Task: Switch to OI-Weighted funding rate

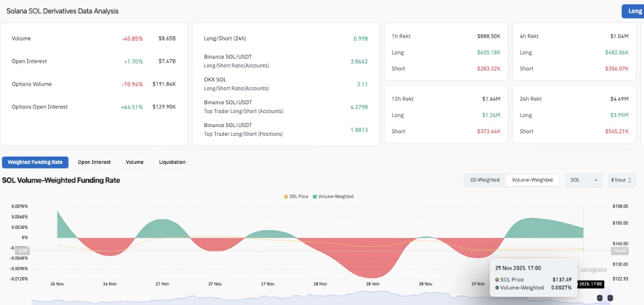Action: [485, 180]
